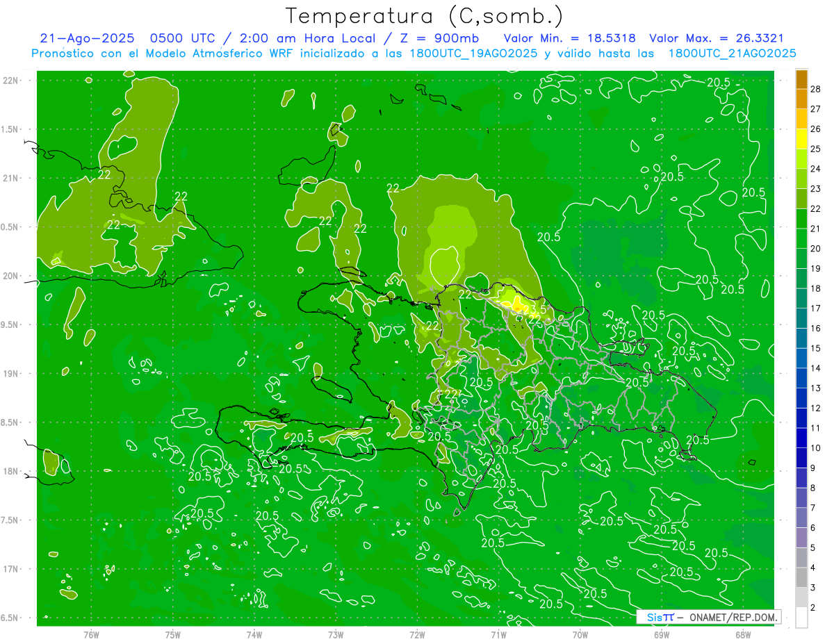Click "1800UTC_21AGO2025" in the forecast line
The image size is (834, 644).
point(732,53)
